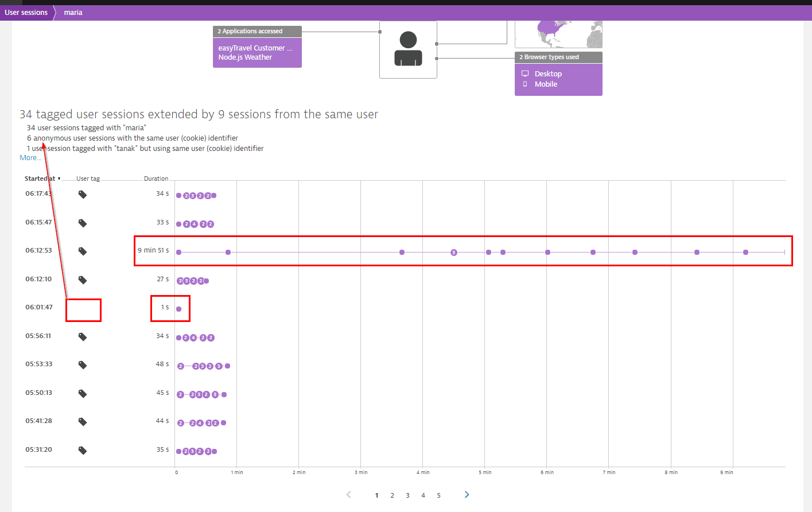
Task: Click the single action dot of the 1 s session
Action: pyautogui.click(x=178, y=309)
